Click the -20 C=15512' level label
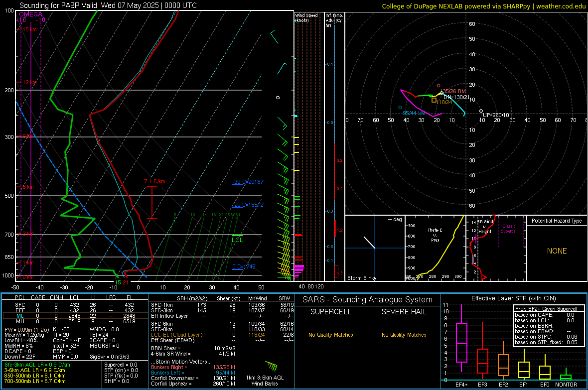The image size is (588, 390). point(248,205)
